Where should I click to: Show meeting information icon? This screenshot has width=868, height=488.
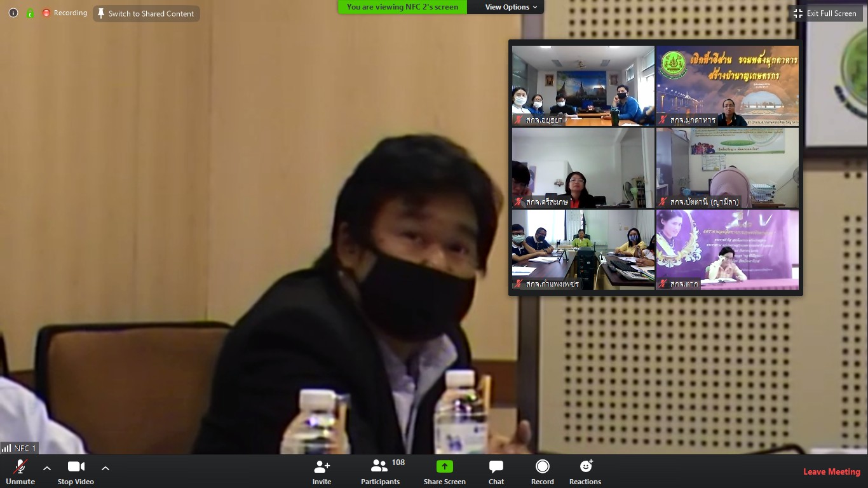coord(13,13)
